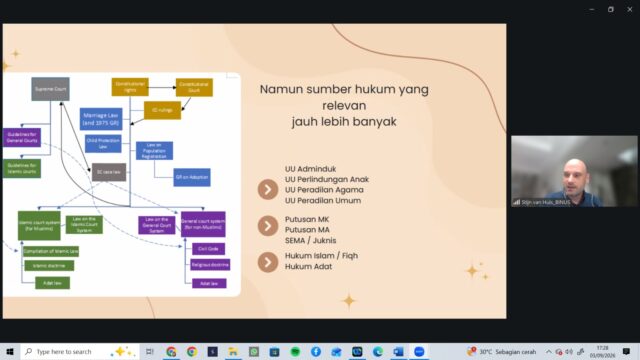
Task: Click the Hukum Adat line
Action: click(x=309, y=267)
